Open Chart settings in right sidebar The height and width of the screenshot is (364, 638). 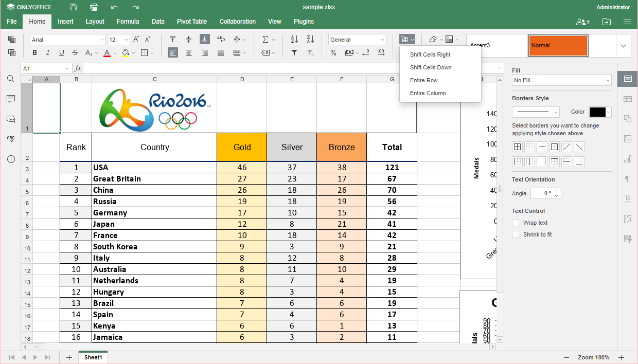(627, 159)
